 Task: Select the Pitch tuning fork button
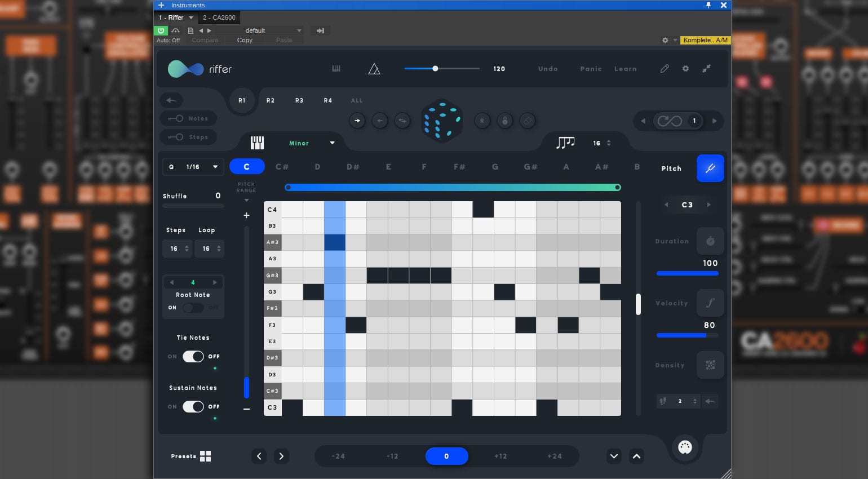click(x=710, y=168)
